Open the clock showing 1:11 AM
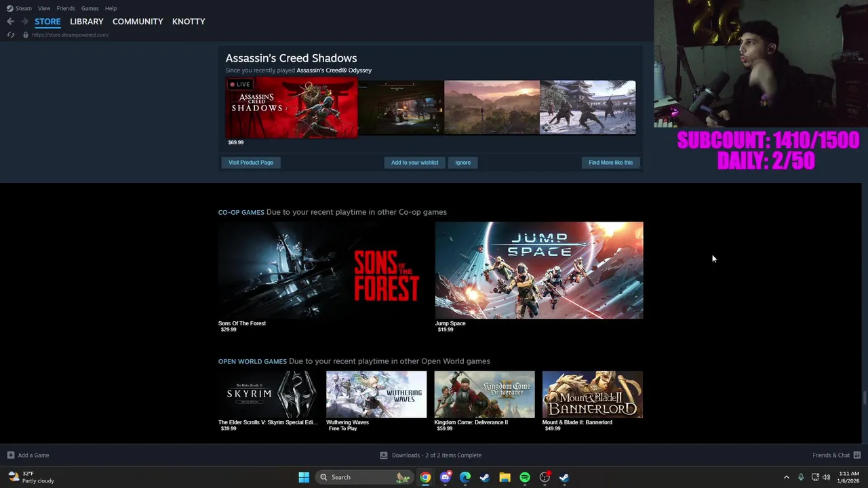This screenshot has height=488, width=868. pos(848,477)
